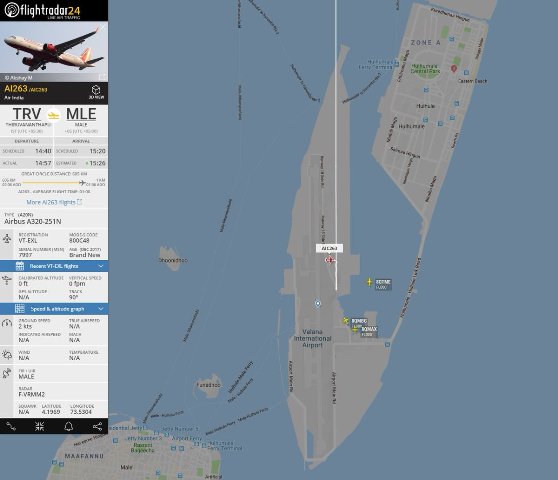Open departure airport TRV details
Screen dimensions: 558x480
tap(27, 114)
